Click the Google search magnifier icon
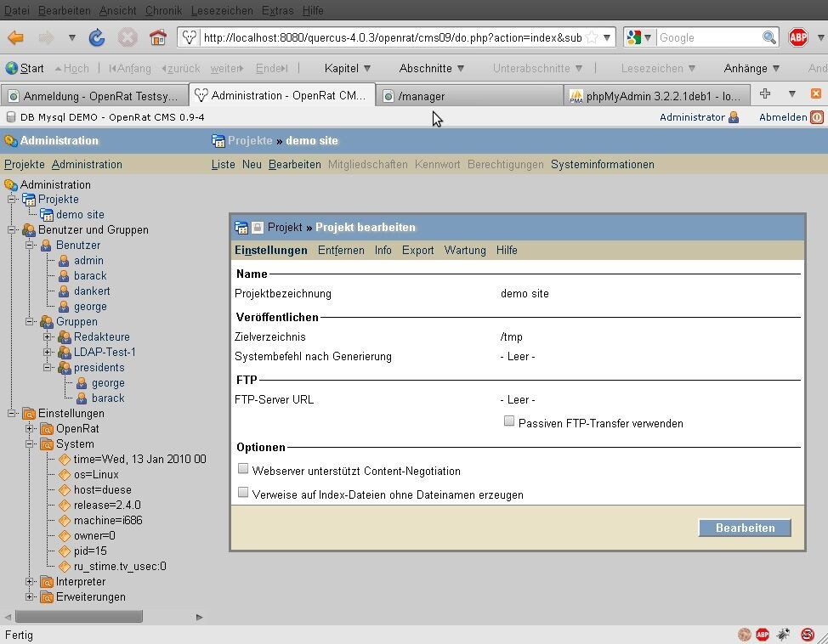Viewport: 828px width, 644px height. pos(768,37)
